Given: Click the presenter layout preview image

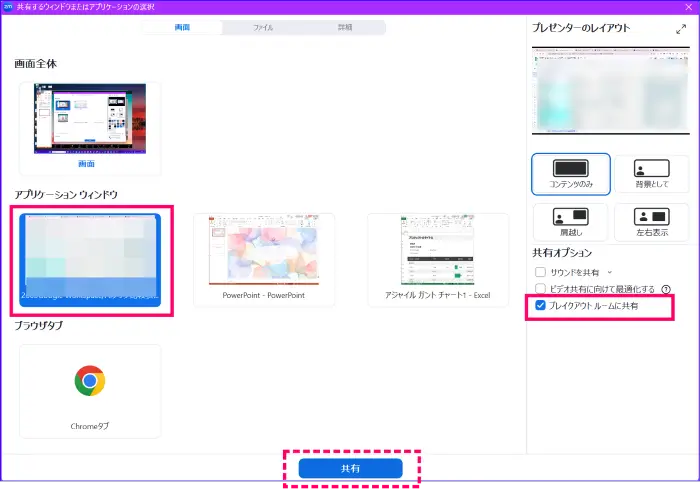Looking at the screenshot, I should coord(611,90).
